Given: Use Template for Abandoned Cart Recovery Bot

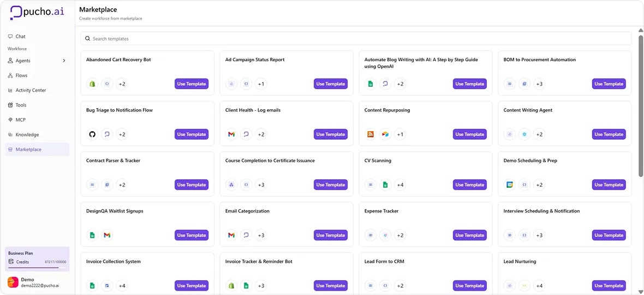Looking at the screenshot, I should click(x=192, y=84).
